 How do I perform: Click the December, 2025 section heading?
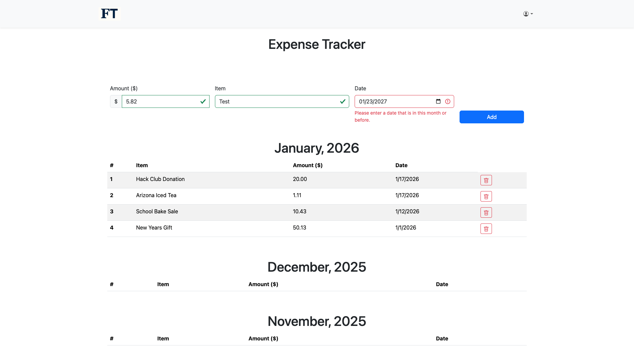click(316, 267)
